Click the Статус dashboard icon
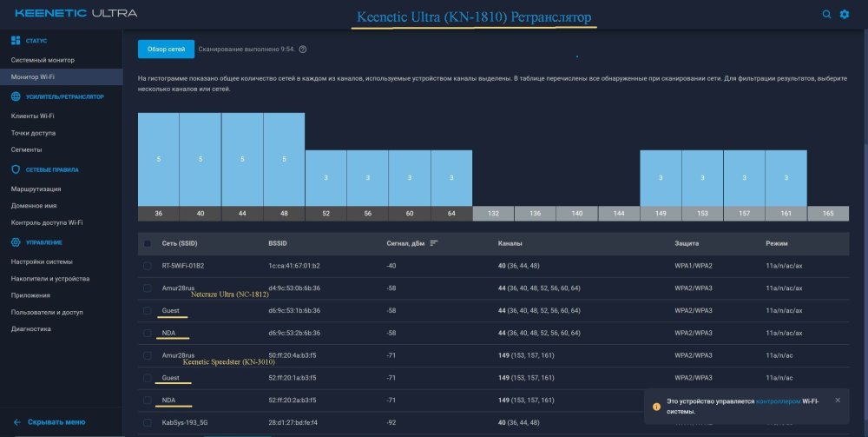The image size is (868, 437). coord(16,41)
